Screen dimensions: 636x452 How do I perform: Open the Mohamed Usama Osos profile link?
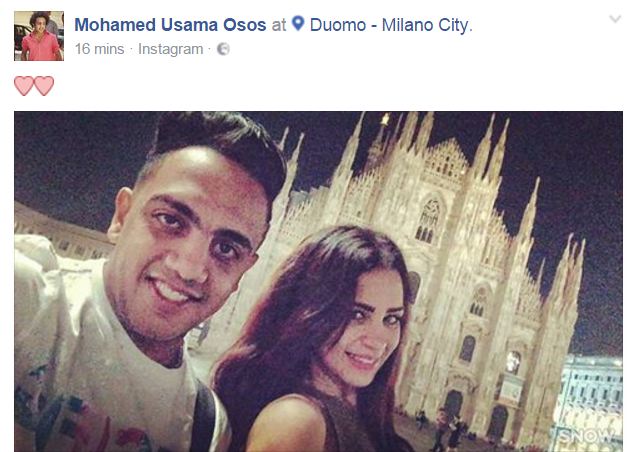(x=170, y=25)
